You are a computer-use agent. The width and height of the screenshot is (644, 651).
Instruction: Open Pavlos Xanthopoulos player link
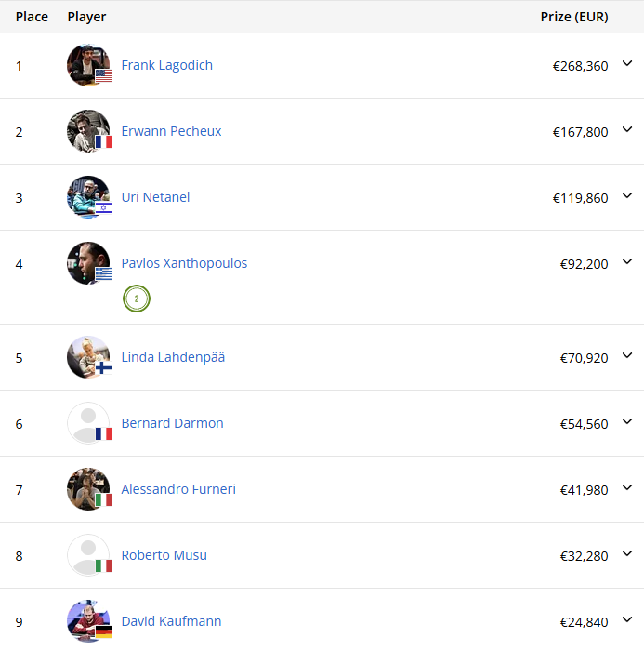point(184,263)
